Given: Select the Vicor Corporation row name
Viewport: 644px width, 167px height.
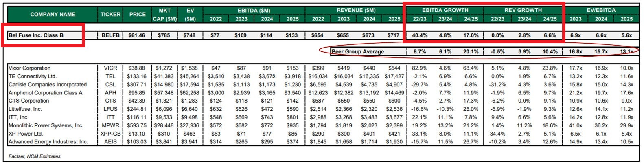Looking at the screenshot, I should pos(30,68).
